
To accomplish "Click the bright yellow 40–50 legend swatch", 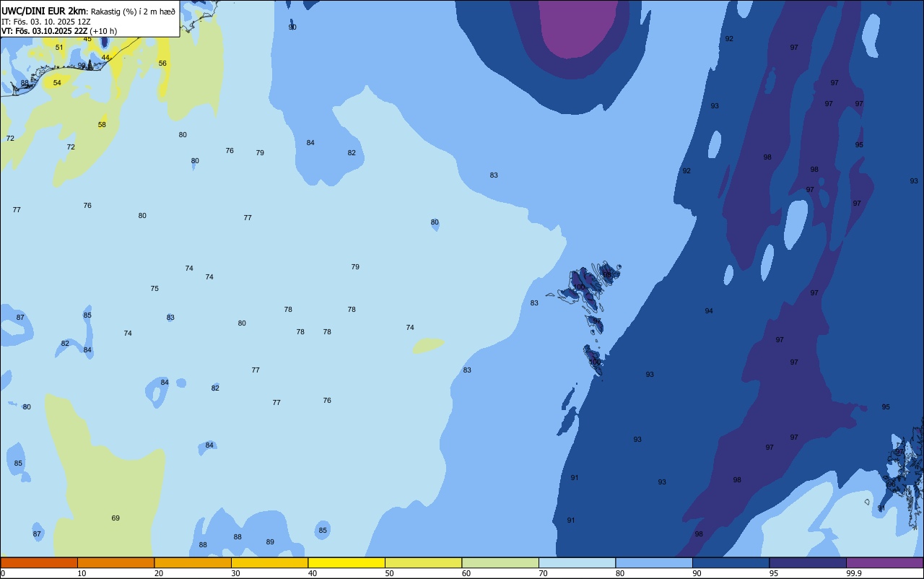I will (x=346, y=562).
